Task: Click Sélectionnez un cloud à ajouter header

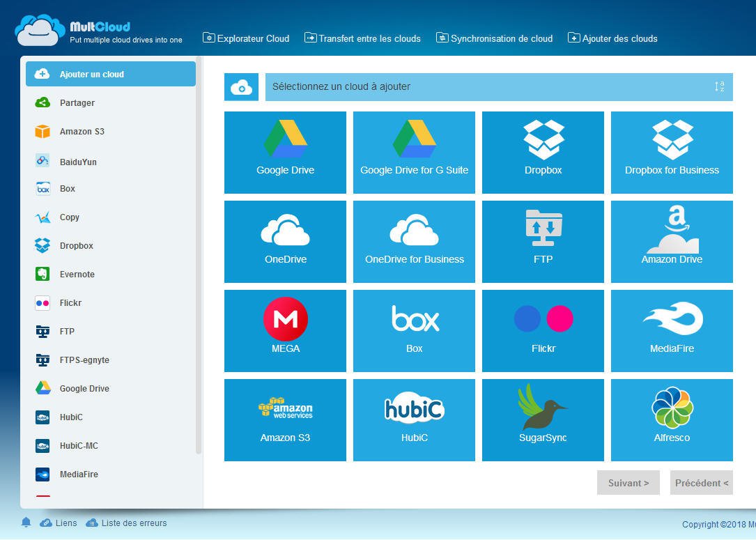Action: 499,87
